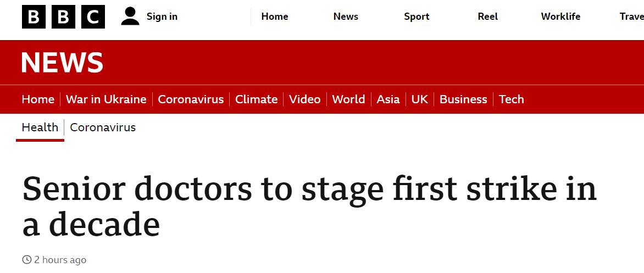Open Reel in top navigation
644x273 pixels.
487,16
